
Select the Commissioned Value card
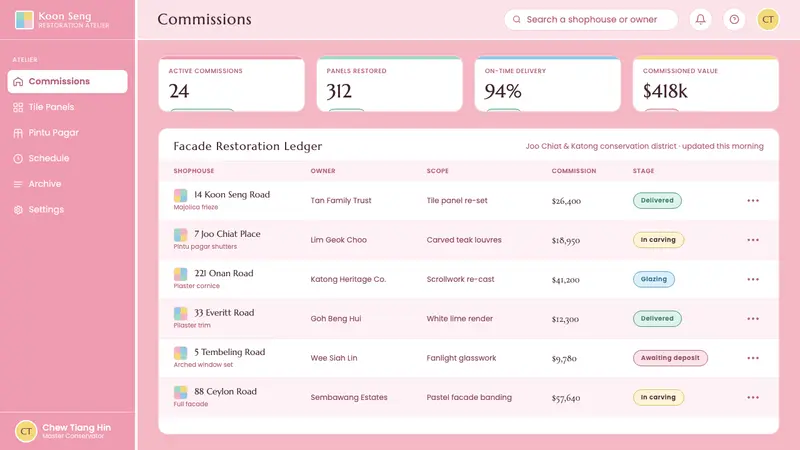coord(706,84)
